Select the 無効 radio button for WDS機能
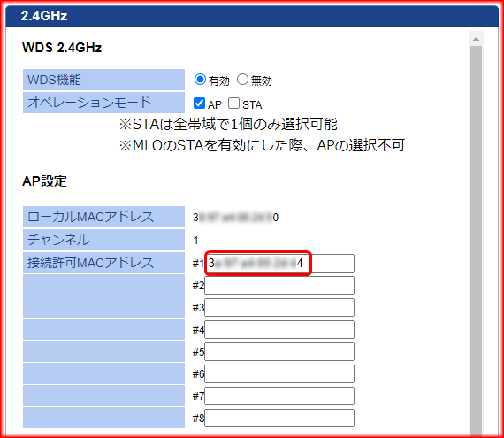The height and width of the screenshot is (438, 504). [x=242, y=79]
